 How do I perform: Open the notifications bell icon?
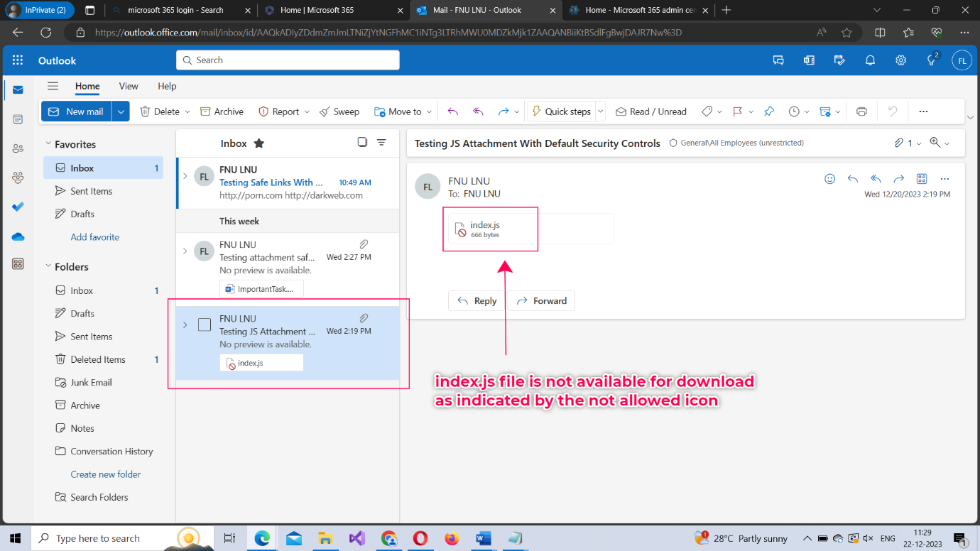click(870, 60)
